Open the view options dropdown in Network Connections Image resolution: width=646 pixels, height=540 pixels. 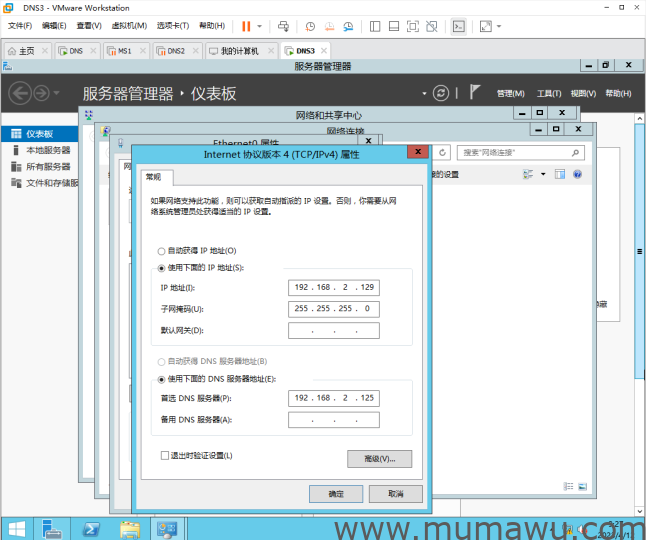coord(543,174)
